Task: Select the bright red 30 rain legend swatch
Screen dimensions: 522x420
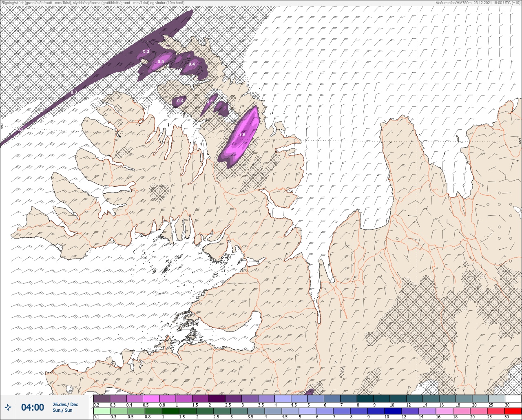Action: point(513,411)
